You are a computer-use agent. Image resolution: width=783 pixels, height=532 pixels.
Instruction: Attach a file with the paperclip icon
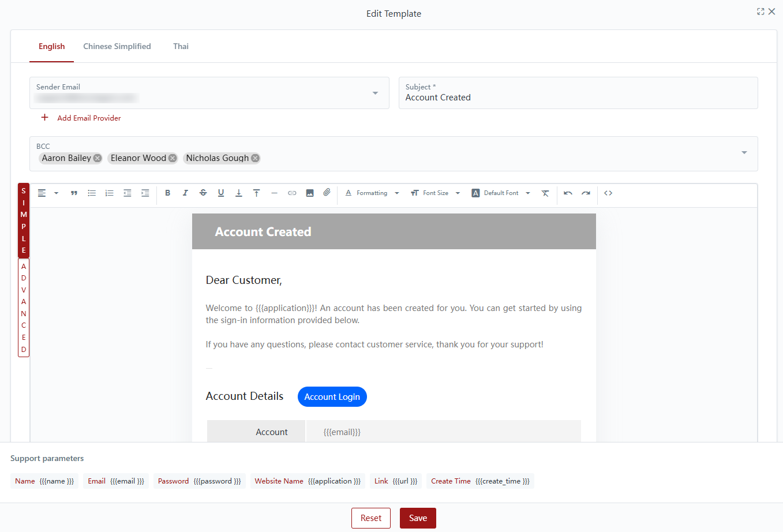[x=327, y=193]
